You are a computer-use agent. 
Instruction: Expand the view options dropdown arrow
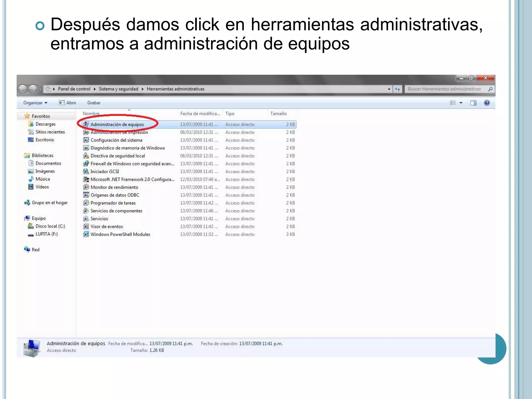[x=461, y=103]
